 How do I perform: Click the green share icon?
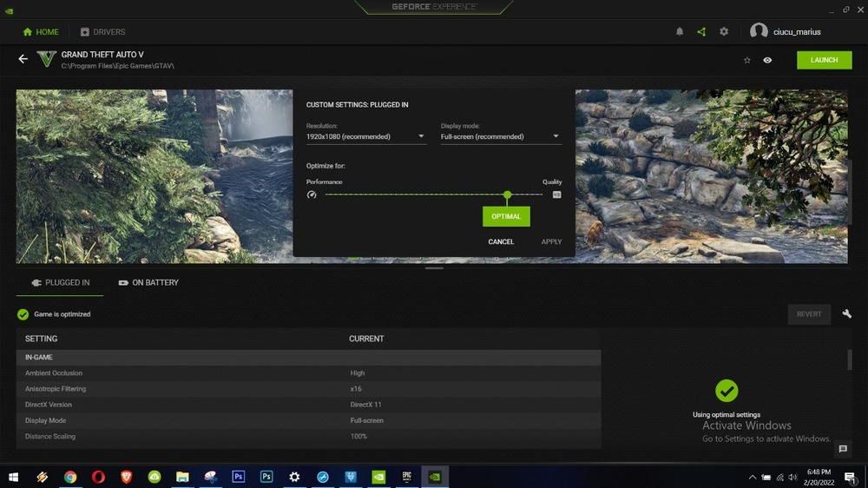click(x=701, y=31)
